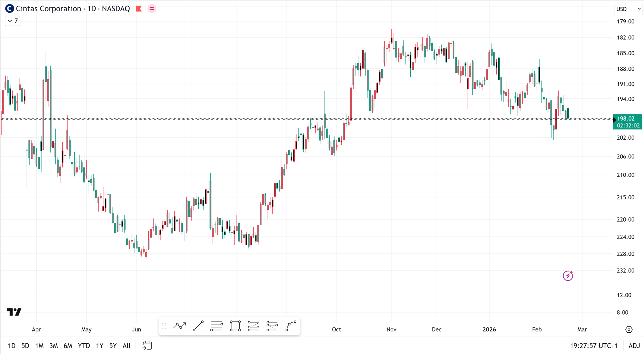
Task: Select the long position tool
Action: tap(253, 326)
